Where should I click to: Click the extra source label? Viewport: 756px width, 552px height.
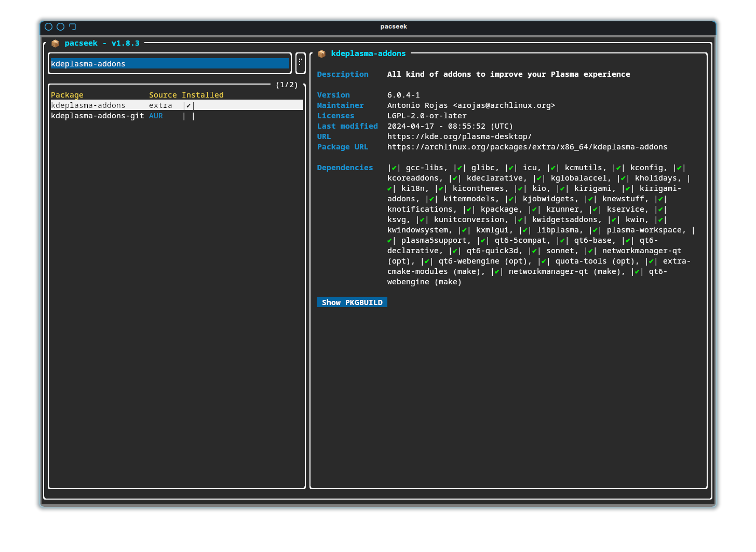pyautogui.click(x=160, y=105)
